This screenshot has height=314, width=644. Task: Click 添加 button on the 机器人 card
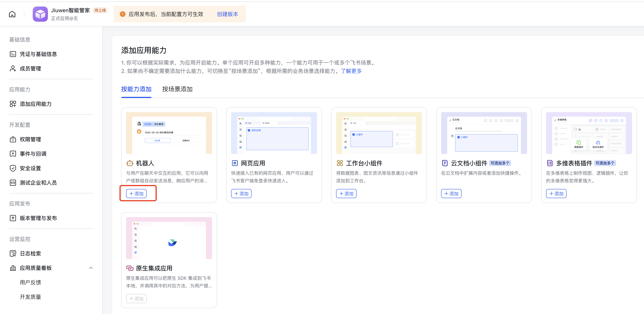(136, 193)
